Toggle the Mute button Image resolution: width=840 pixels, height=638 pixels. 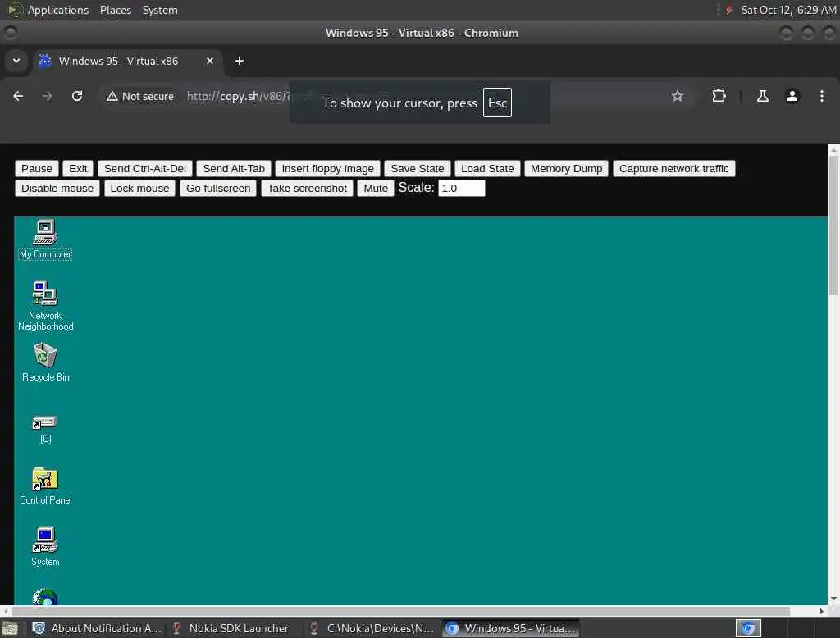[x=376, y=189]
